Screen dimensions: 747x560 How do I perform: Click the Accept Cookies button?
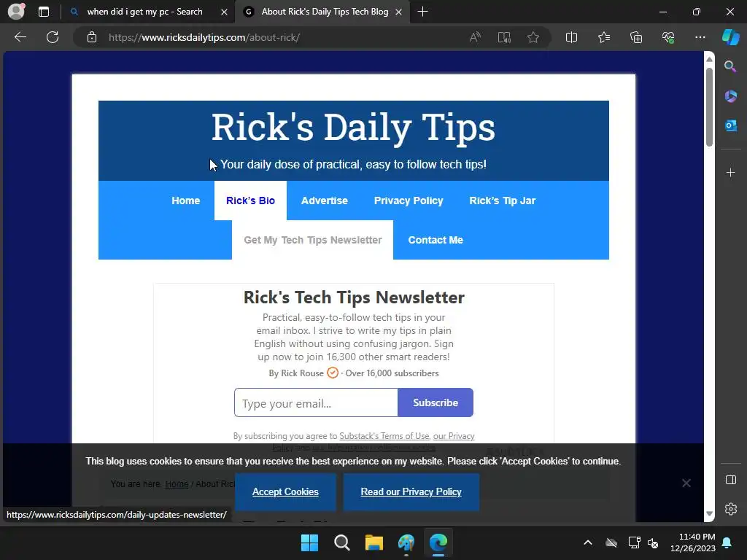285,492
